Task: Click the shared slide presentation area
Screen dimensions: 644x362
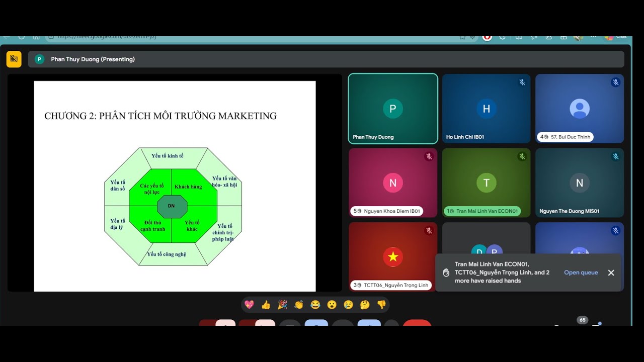Action: coord(175,186)
